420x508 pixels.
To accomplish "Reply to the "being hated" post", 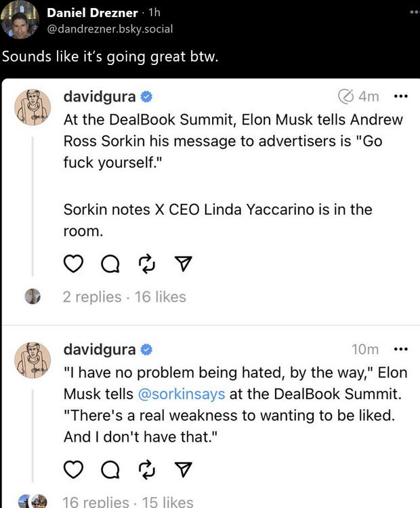I will (110, 469).
